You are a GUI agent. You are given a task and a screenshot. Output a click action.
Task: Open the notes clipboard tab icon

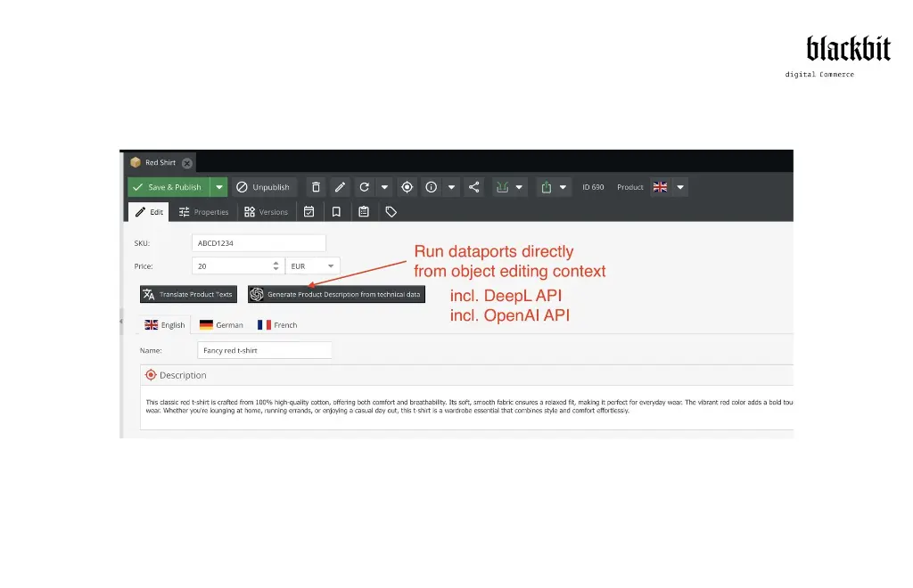364,212
